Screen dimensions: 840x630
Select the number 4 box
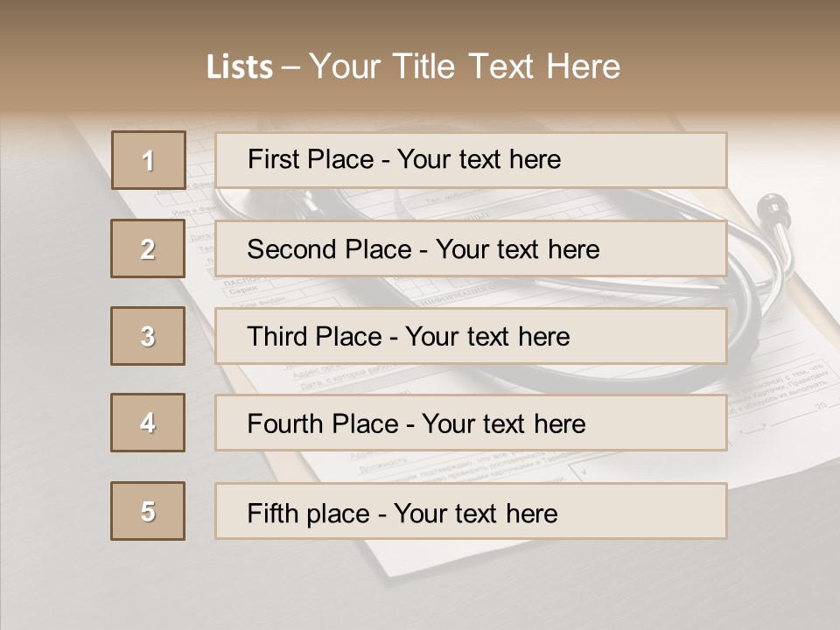[x=148, y=423]
